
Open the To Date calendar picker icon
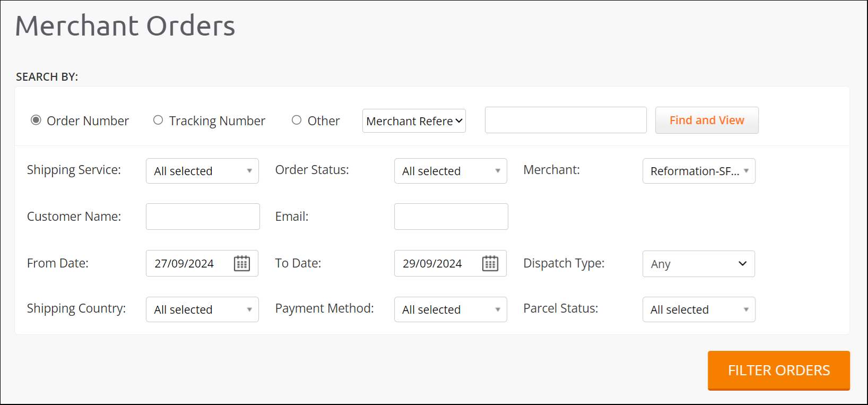pyautogui.click(x=490, y=263)
